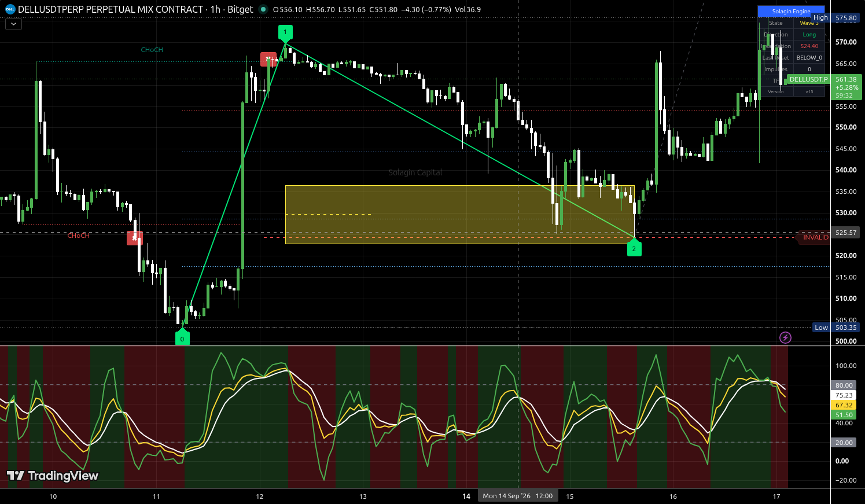Select the yellow highlighted price zone rectangle
Screen dimensions: 865x504
[x=460, y=214]
